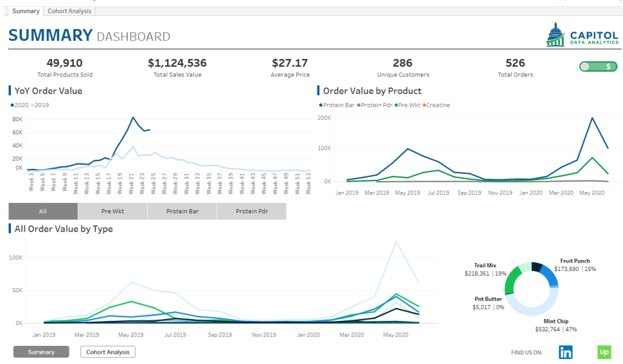The height and width of the screenshot is (364, 623).
Task: Select the Summary tab at top
Action: pyautogui.click(x=26, y=11)
